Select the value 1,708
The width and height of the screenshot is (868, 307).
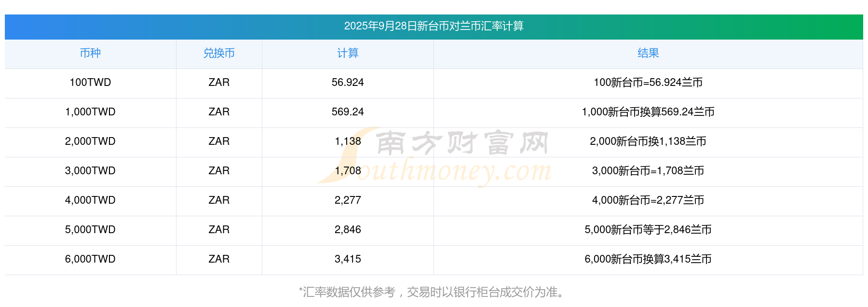tap(348, 171)
